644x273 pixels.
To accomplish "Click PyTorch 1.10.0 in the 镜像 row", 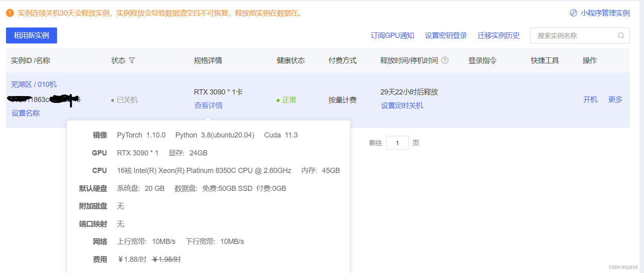I will (141, 135).
